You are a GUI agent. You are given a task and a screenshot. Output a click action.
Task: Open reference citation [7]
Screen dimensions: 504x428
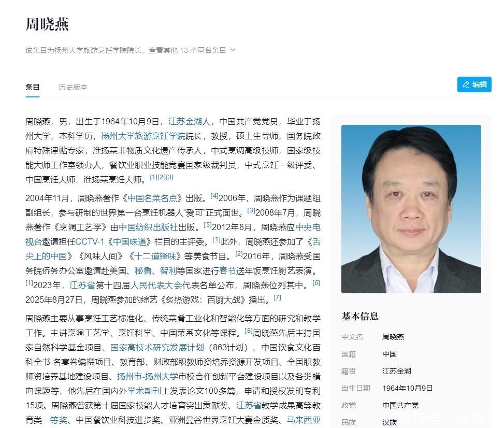(x=277, y=297)
